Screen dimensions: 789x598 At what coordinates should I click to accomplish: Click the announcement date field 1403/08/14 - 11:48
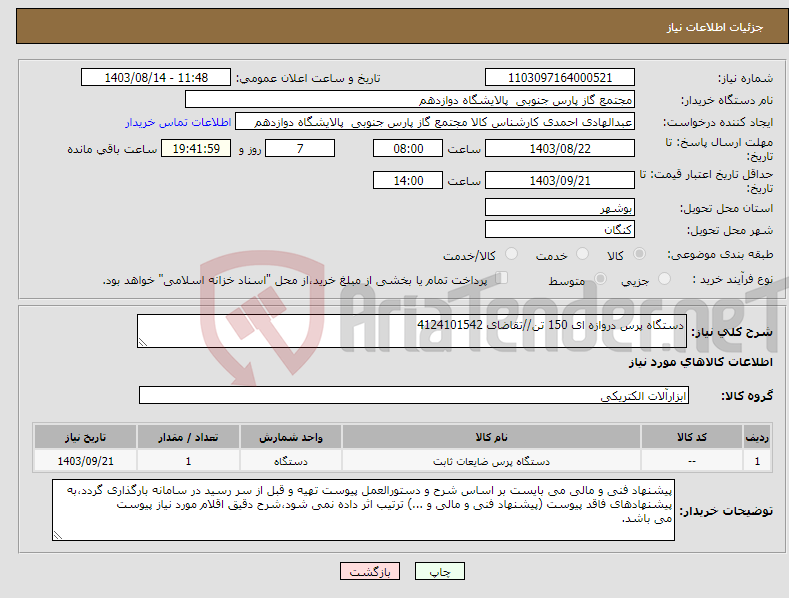(x=156, y=78)
